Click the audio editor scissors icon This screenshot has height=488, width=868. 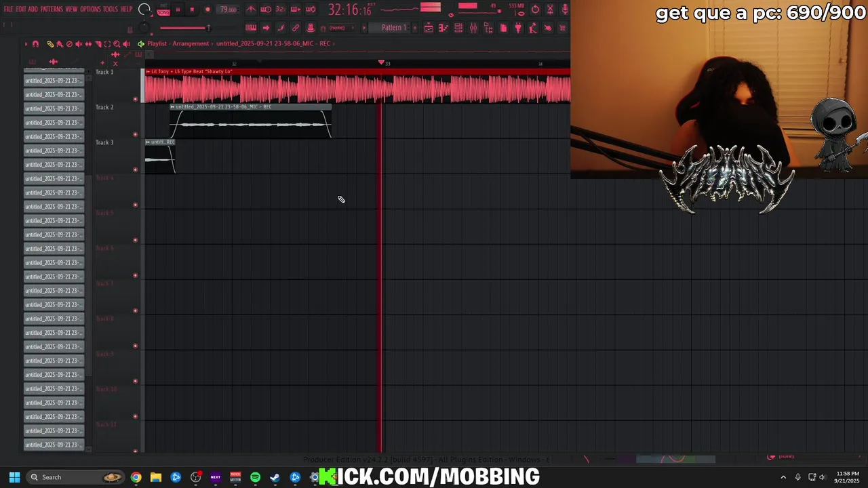pyautogui.click(x=550, y=9)
